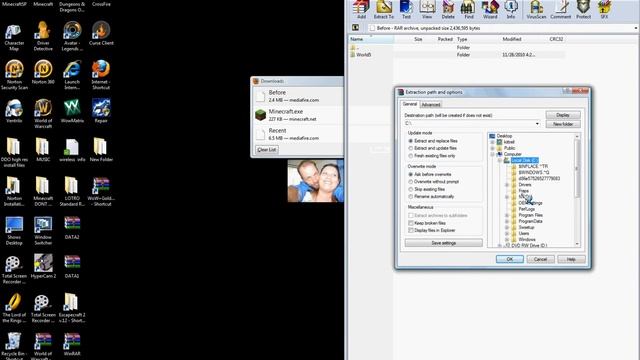Click the Add toolbar icon in WinRAR
This screenshot has width=640, height=360.
pyautogui.click(x=361, y=9)
